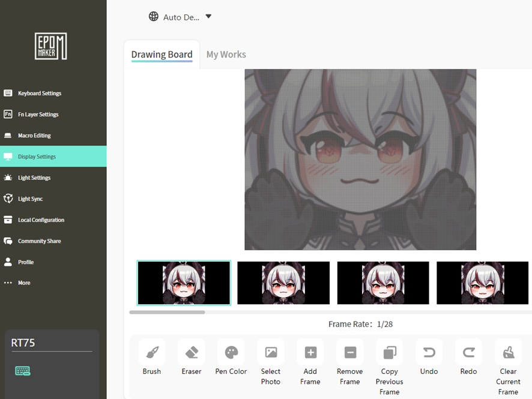Select the Brush tool
The image size is (532, 399).
(152, 352)
